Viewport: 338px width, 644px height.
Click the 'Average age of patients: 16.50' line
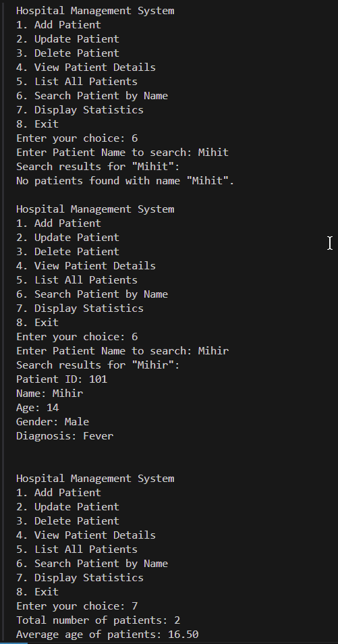(107, 634)
